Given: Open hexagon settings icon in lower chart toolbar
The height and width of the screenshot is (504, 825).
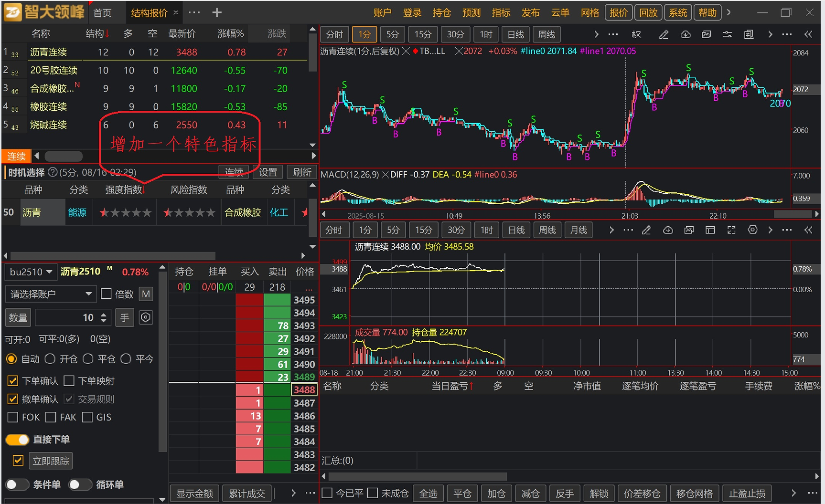Looking at the screenshot, I should point(752,230).
